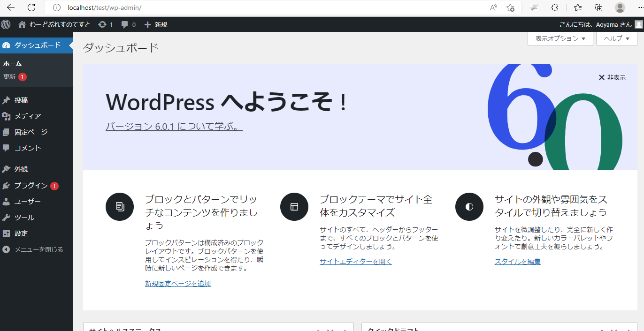Viewport: 644px width, 331px height.
Task: Open browser extensions puzzle icon
Action: click(x=555, y=8)
